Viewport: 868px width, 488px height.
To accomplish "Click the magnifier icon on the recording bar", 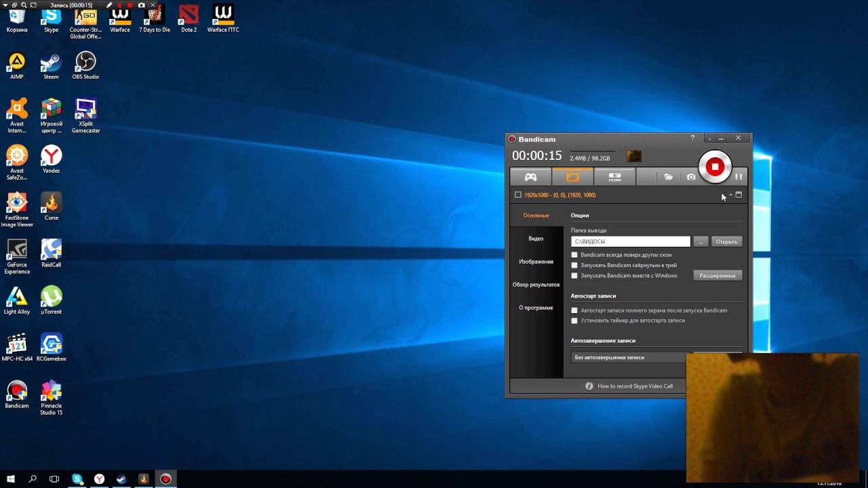I will [23, 5].
